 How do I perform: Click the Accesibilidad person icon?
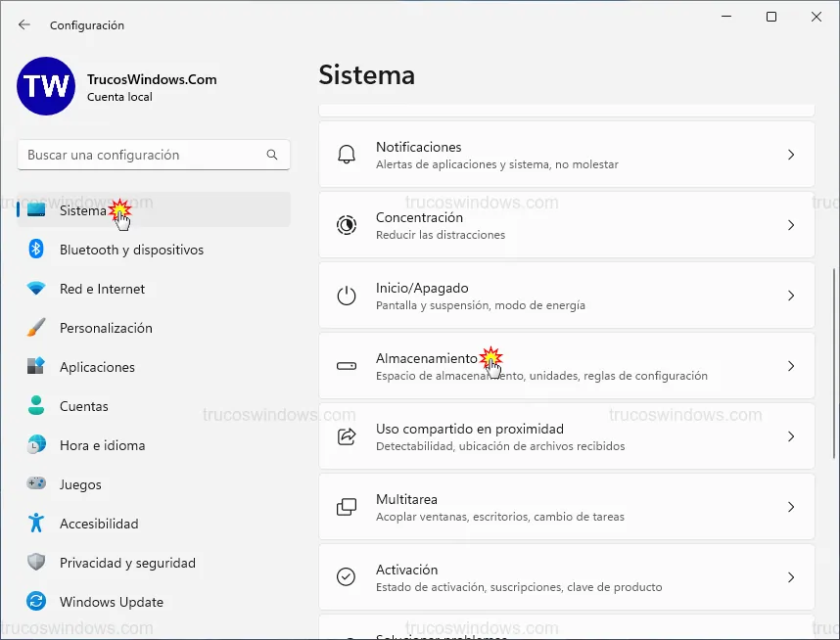tap(36, 524)
